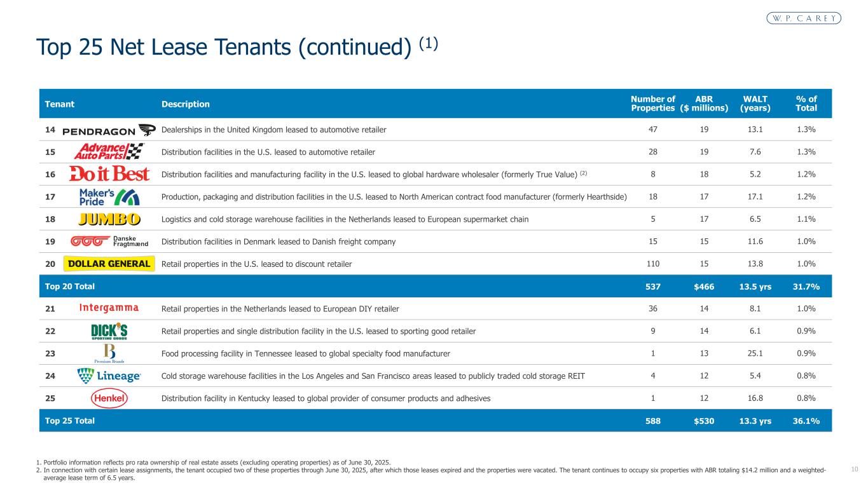Click the Pendragon tenant logo
Screen dimensions: 868x488
point(109,130)
